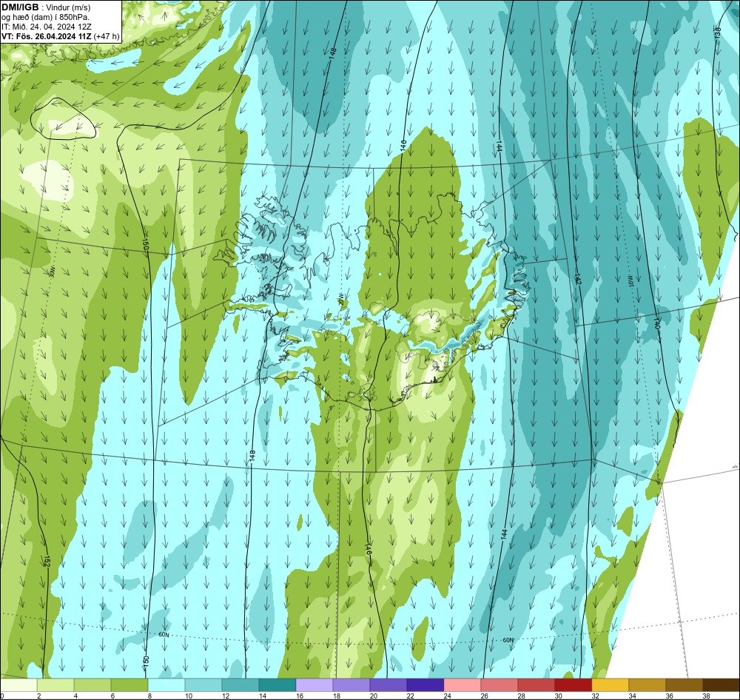740x700 pixels.
Task: Pick the 22–24 m/s dark indigo swatch
Action: click(425, 684)
